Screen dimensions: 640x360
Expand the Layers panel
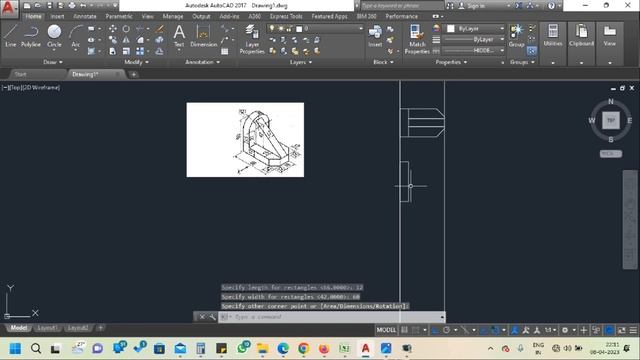pyautogui.click(x=300, y=62)
